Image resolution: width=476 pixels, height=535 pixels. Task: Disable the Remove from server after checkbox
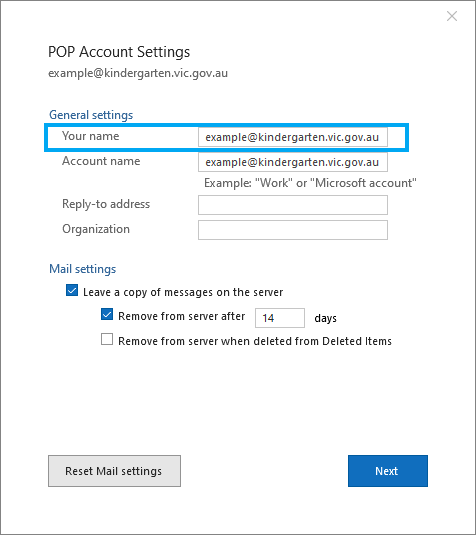[x=107, y=314]
